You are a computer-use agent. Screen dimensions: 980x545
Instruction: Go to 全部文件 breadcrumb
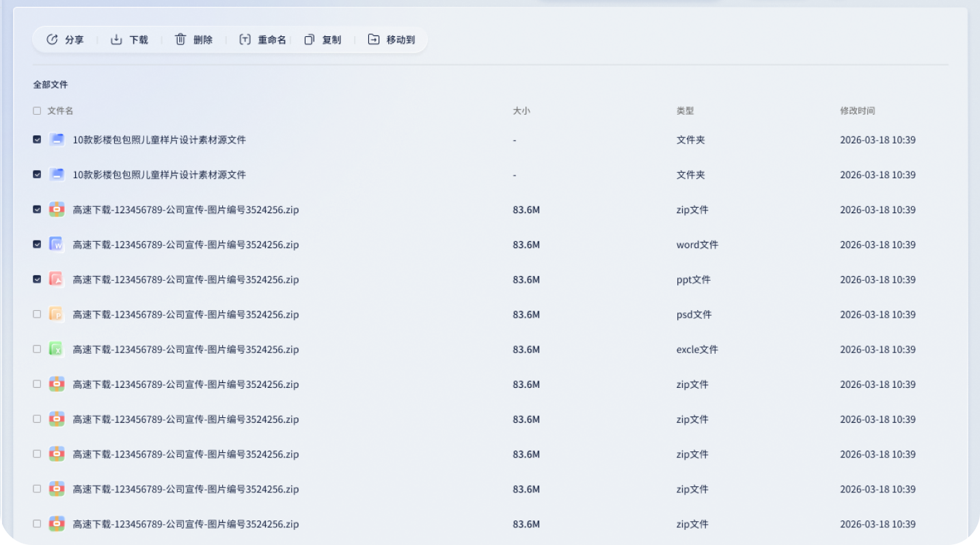[x=51, y=85]
